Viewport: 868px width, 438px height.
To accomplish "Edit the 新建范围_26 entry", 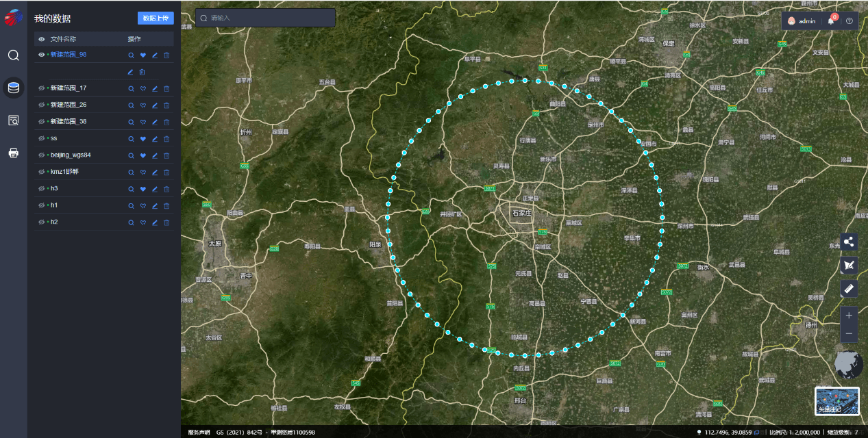I will [155, 105].
